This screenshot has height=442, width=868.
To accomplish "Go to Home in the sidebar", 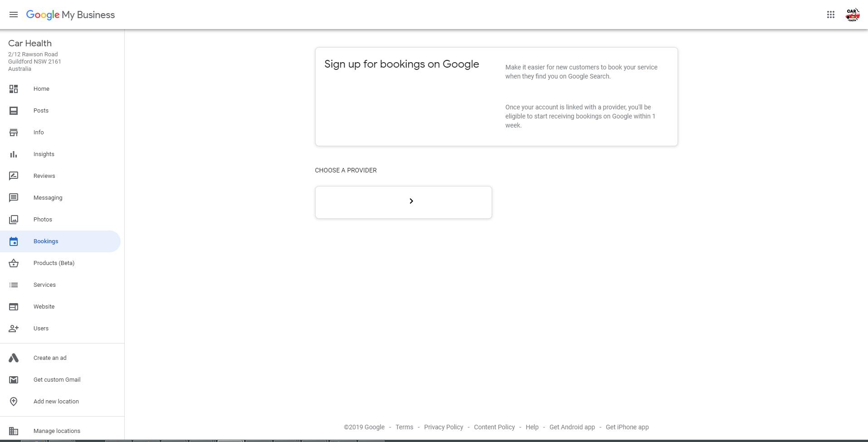I will (x=60, y=89).
